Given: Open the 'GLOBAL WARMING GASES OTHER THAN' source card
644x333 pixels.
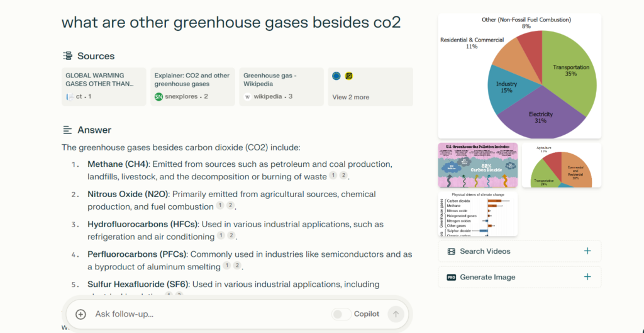Looking at the screenshot, I should point(104,87).
